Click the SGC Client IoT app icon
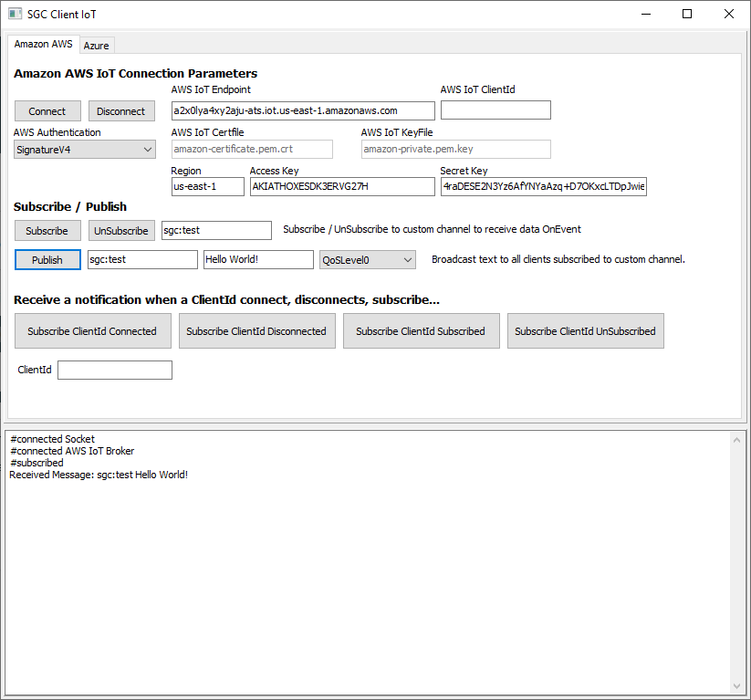This screenshot has width=751, height=700. 15,14
